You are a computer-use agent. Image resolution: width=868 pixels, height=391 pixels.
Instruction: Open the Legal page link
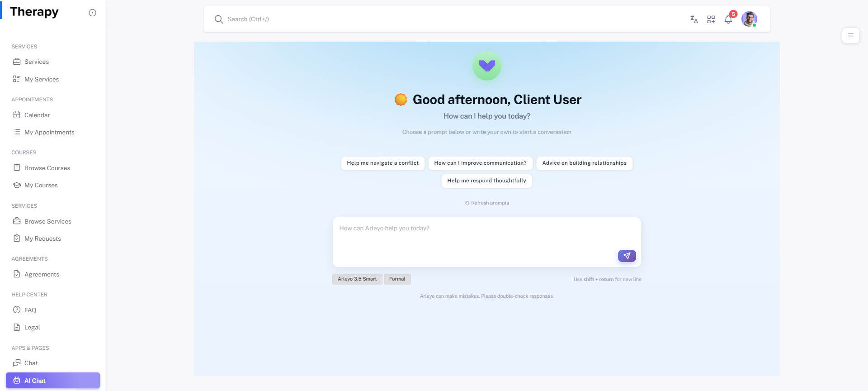tap(53, 327)
